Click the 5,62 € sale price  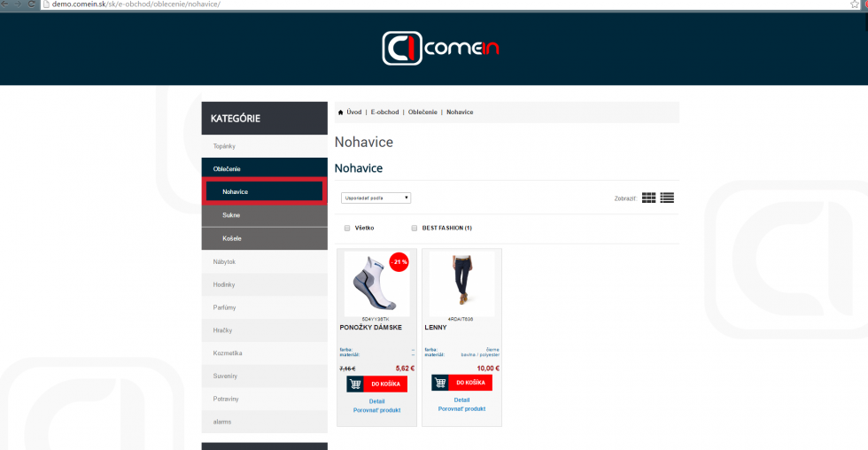point(405,369)
